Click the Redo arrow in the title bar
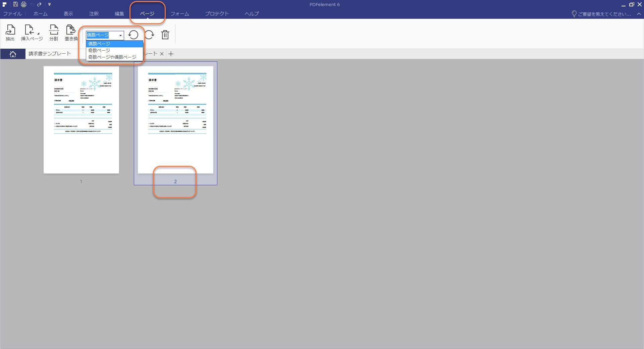The image size is (644, 349). (x=39, y=4)
